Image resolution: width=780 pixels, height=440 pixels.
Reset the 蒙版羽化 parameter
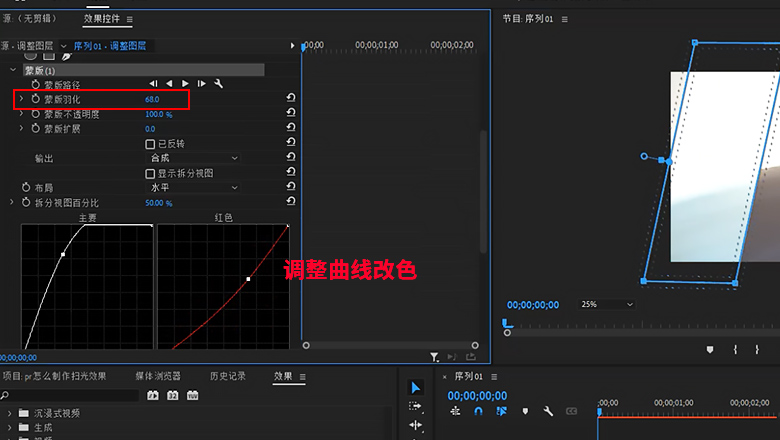(x=291, y=98)
